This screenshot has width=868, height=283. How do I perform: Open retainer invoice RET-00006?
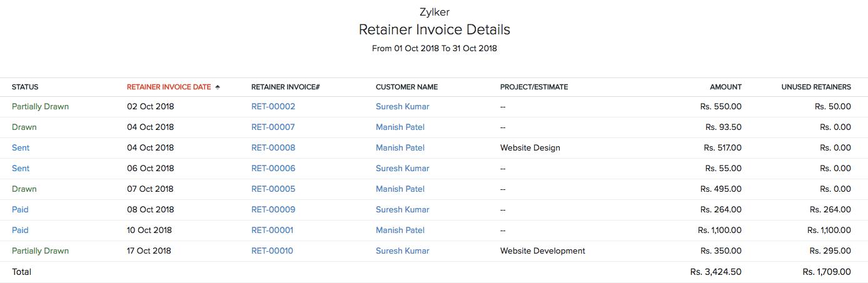click(273, 169)
